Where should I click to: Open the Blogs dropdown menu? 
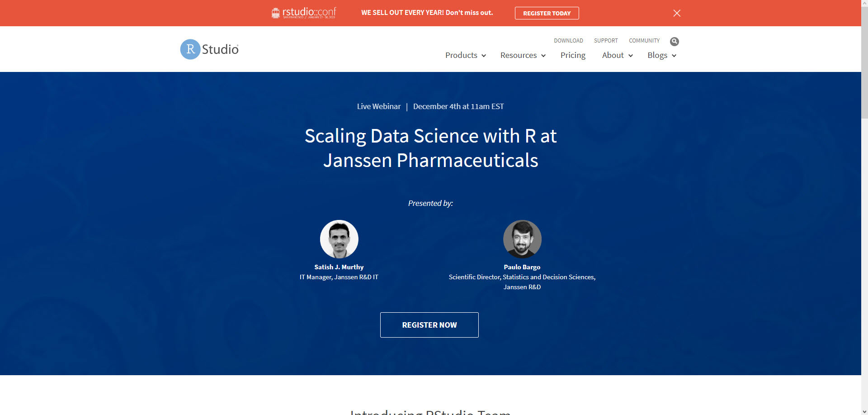[662, 55]
